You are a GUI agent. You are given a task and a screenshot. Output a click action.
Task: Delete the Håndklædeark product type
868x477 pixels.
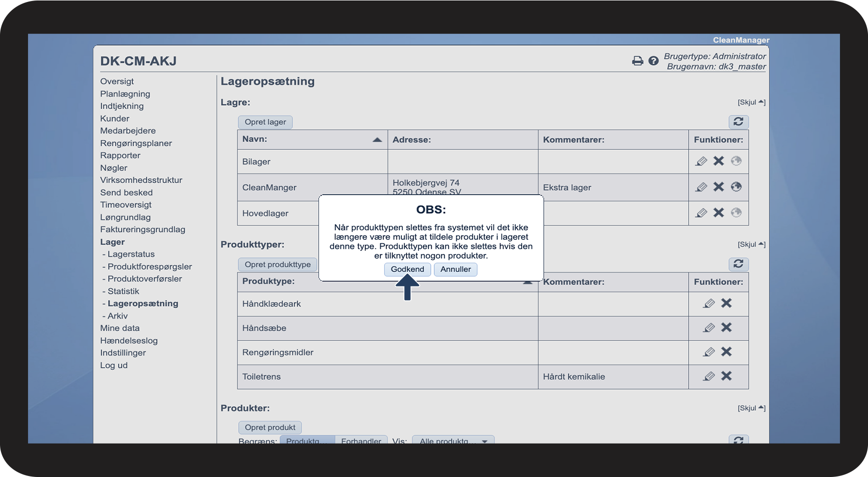[x=726, y=303]
